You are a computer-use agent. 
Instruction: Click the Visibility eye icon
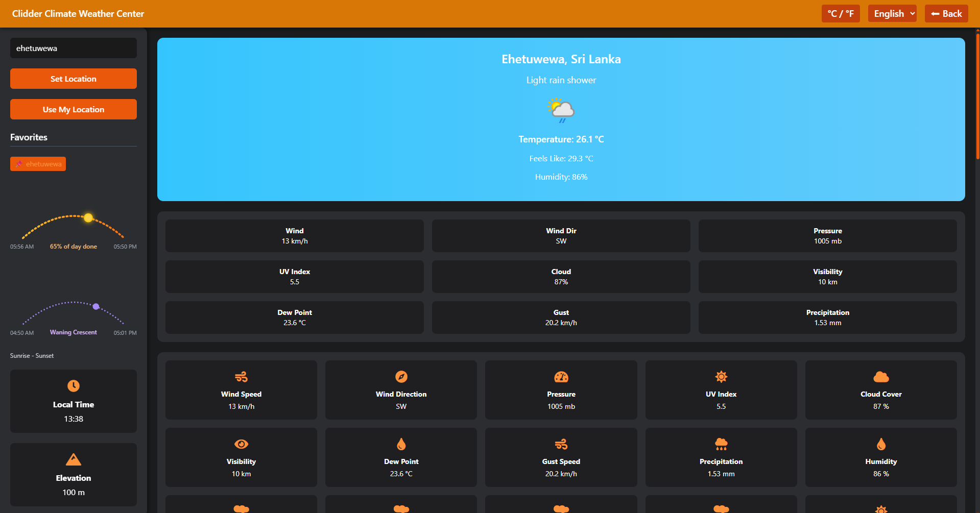(x=241, y=444)
